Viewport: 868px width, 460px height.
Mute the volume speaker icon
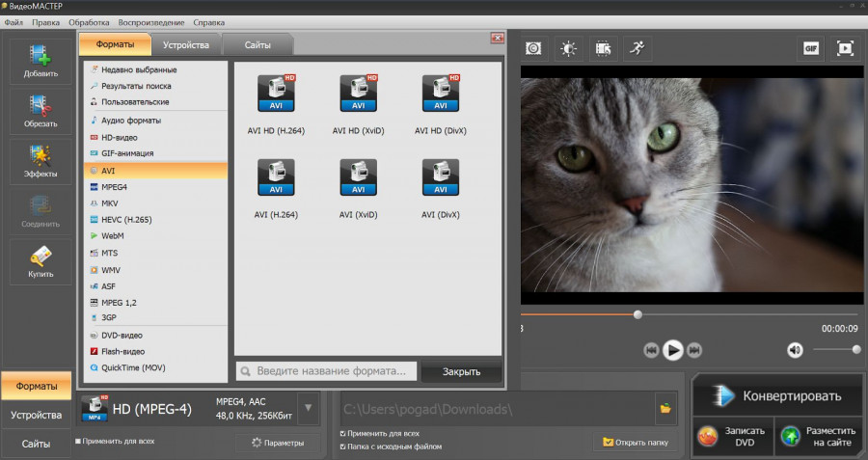point(795,350)
